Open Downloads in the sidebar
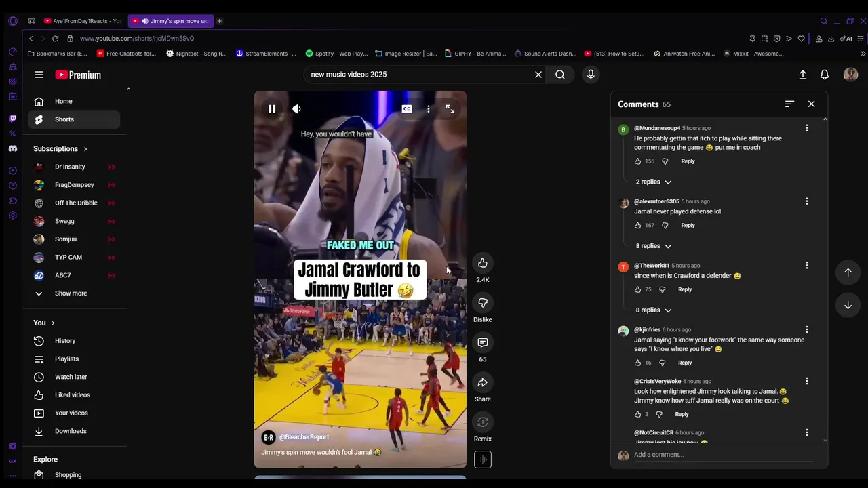The image size is (868, 488). [74, 431]
